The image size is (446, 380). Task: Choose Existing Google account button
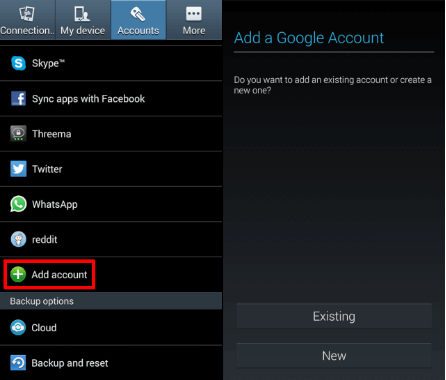334,316
